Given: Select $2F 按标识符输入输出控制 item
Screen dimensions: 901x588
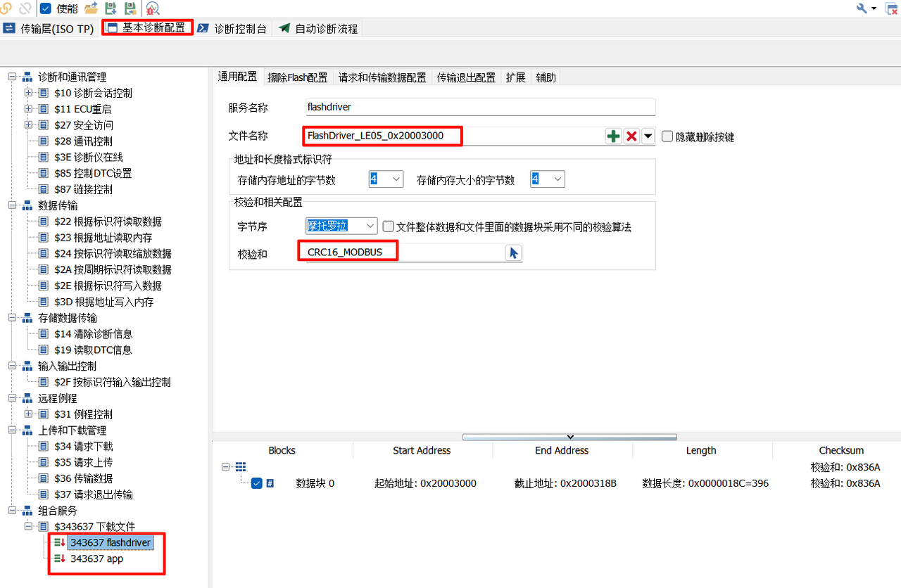Looking at the screenshot, I should [112, 382].
